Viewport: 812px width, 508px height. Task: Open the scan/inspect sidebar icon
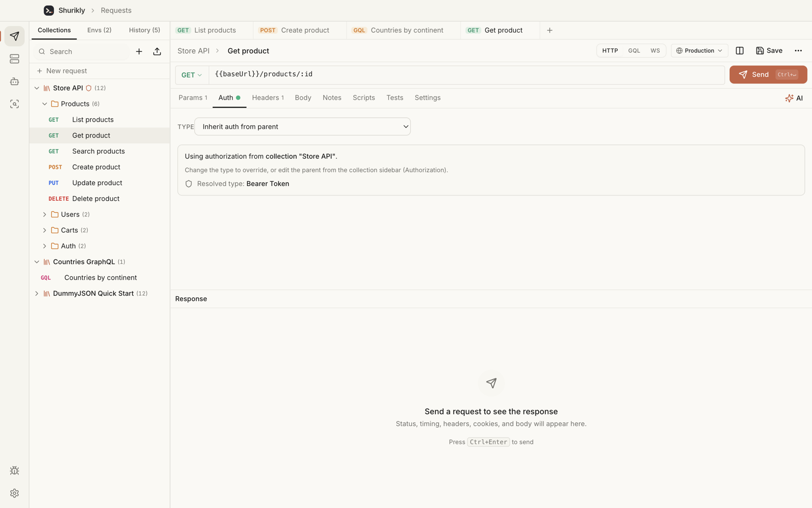[x=14, y=104]
